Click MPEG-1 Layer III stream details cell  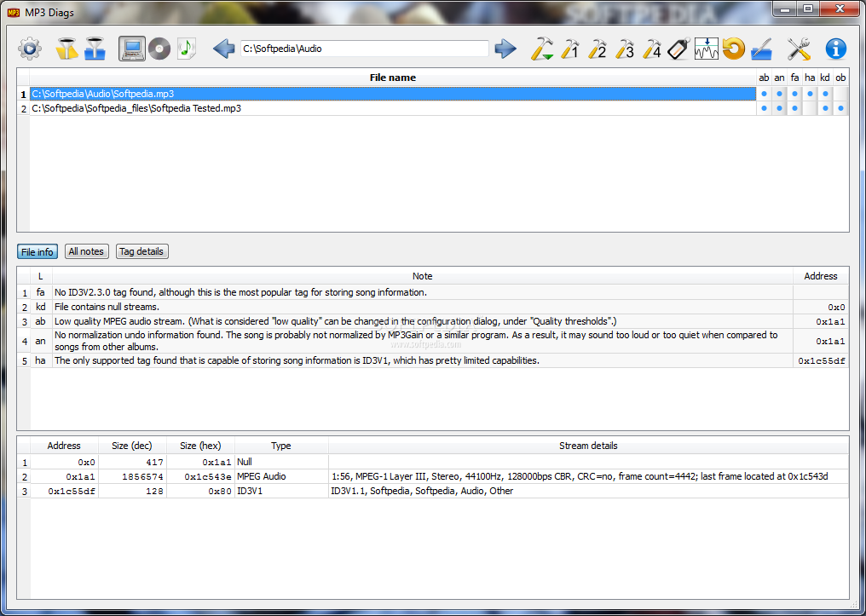(588, 476)
